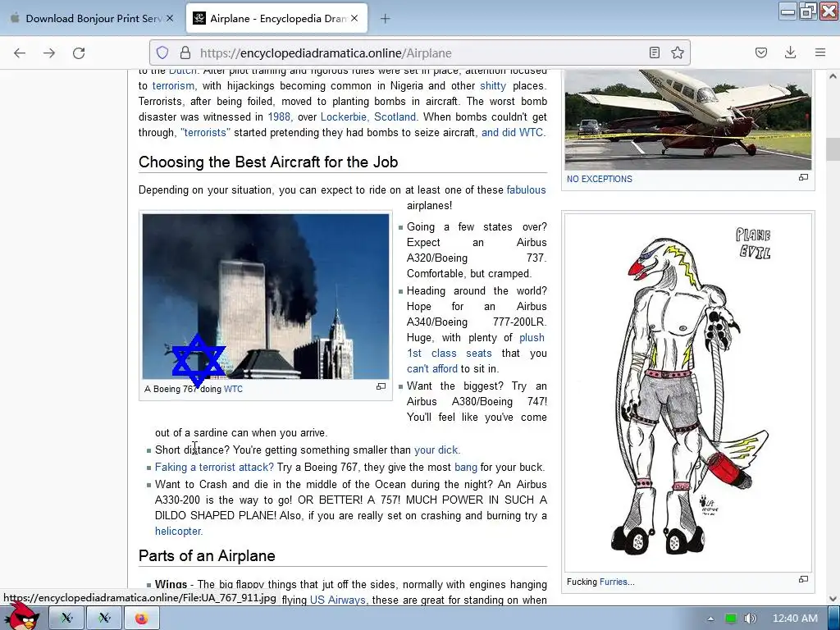
Task: Open the red bird start menu
Action: (x=22, y=617)
